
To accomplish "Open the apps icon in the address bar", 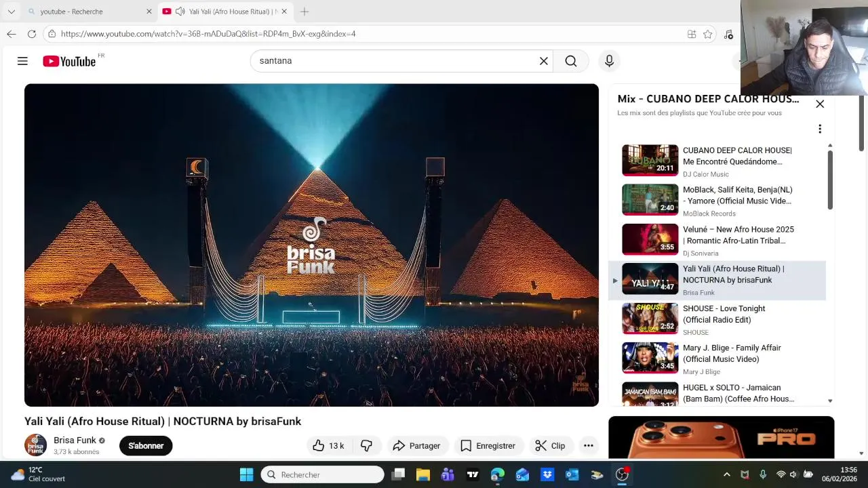I will tap(692, 34).
